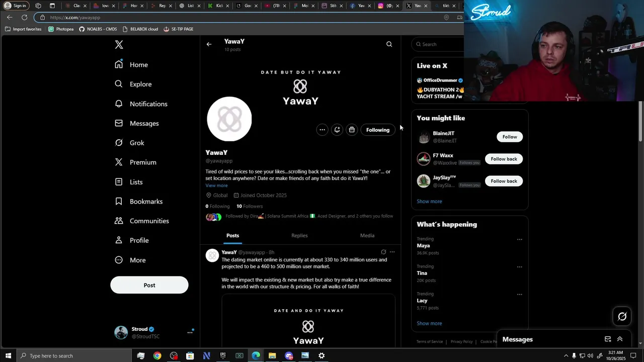Open Windows Start menu

pos(8,356)
